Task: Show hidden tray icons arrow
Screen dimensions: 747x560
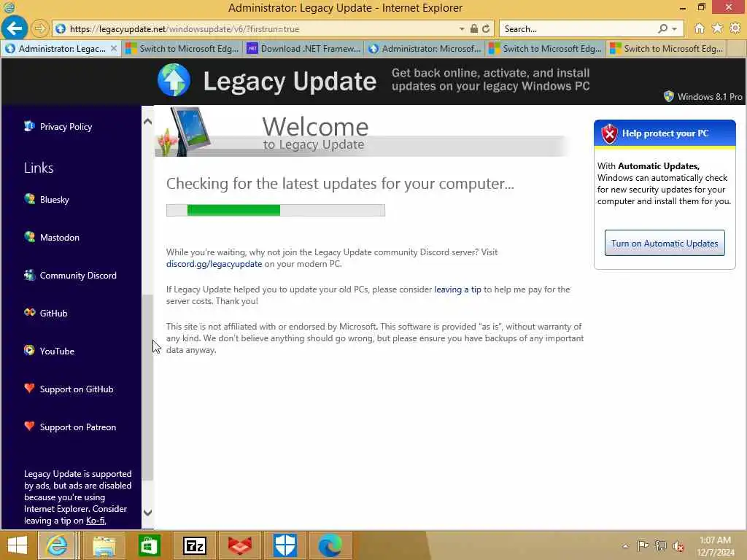Action: [x=625, y=546]
